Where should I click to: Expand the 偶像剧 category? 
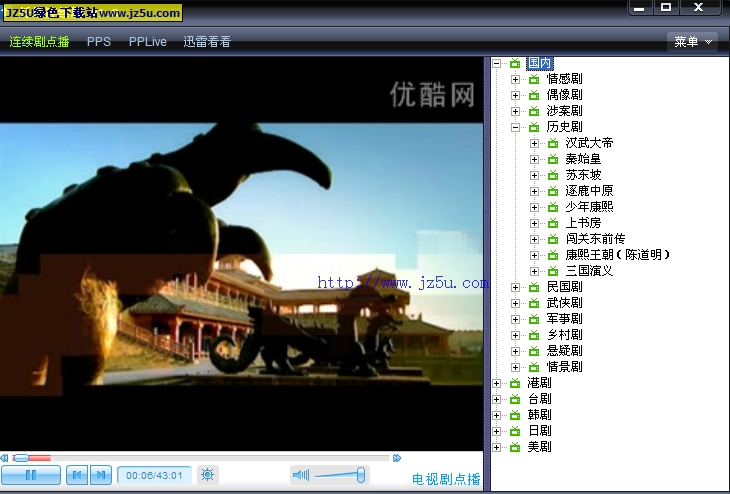(x=515, y=95)
